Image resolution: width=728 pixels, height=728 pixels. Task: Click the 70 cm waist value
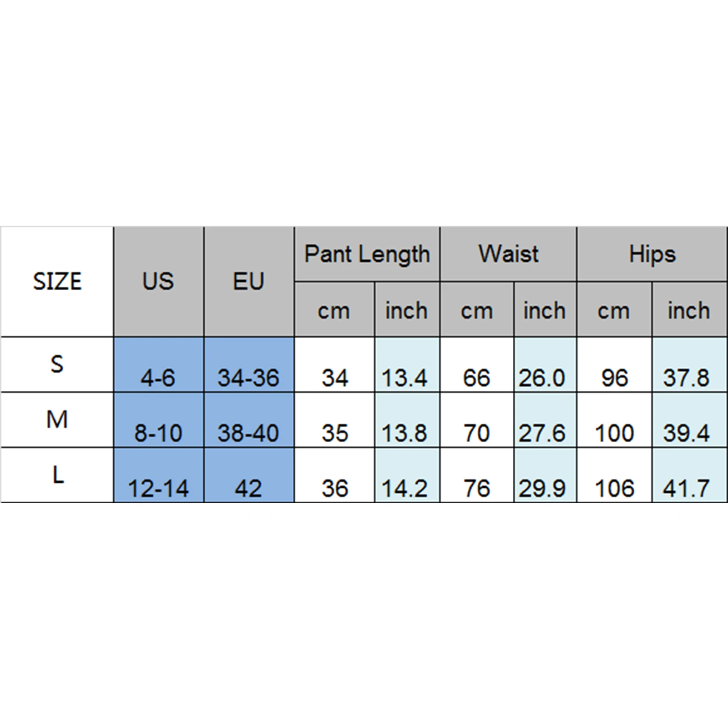pyautogui.click(x=476, y=432)
